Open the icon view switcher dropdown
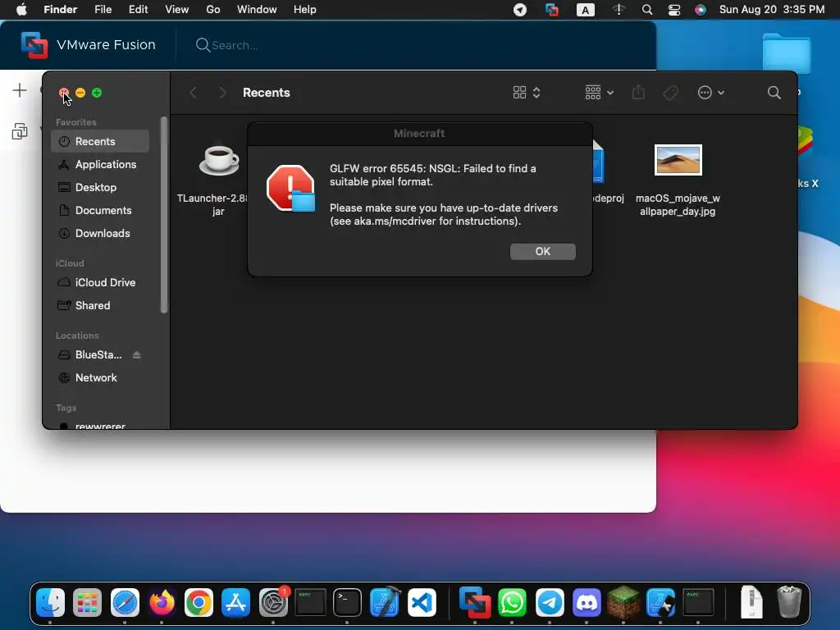 (x=527, y=93)
